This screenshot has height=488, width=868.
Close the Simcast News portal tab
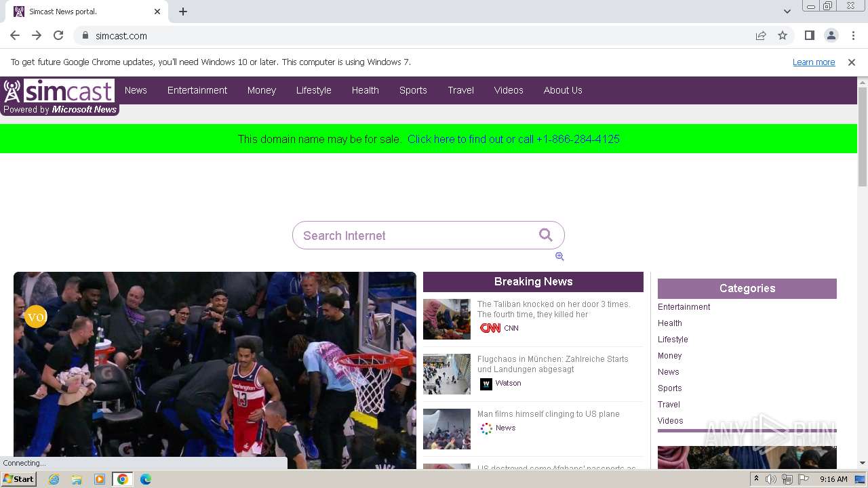tap(157, 12)
